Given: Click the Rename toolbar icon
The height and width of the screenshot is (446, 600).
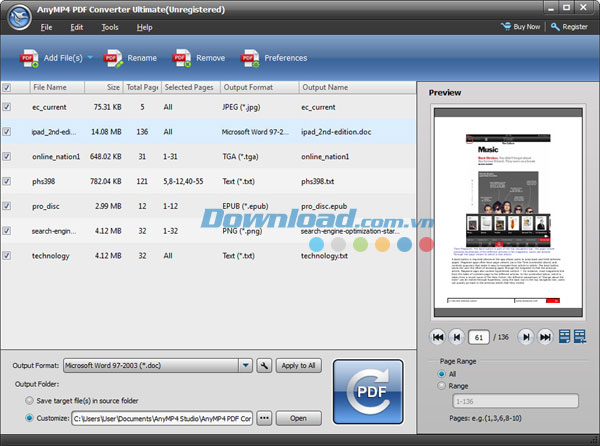Looking at the screenshot, I should click(x=113, y=58).
